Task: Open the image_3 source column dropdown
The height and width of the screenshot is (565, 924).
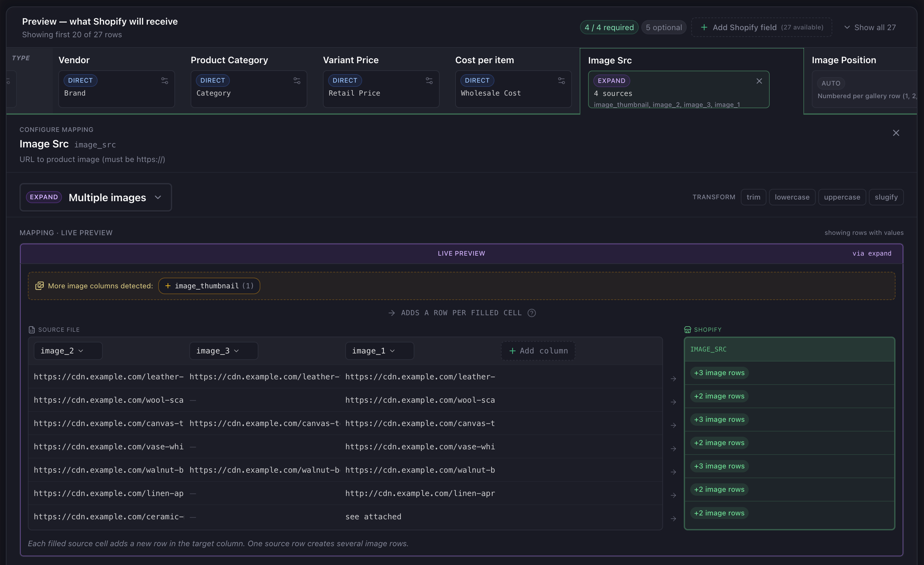Action: pos(223,351)
